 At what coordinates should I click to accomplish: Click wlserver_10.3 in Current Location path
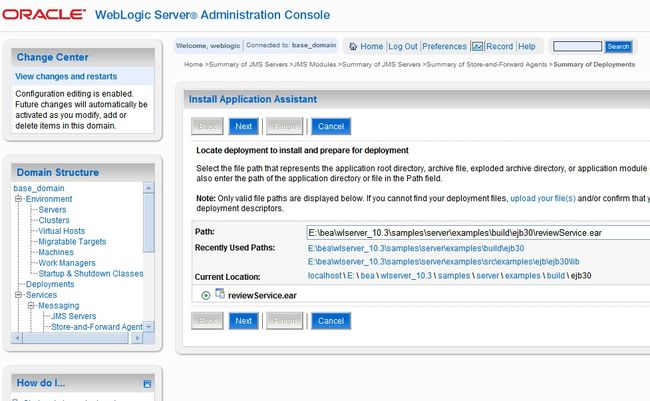(x=406, y=276)
